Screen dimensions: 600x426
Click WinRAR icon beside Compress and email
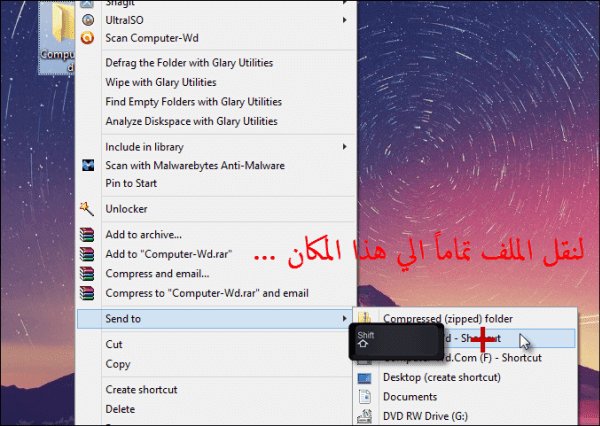click(x=87, y=274)
